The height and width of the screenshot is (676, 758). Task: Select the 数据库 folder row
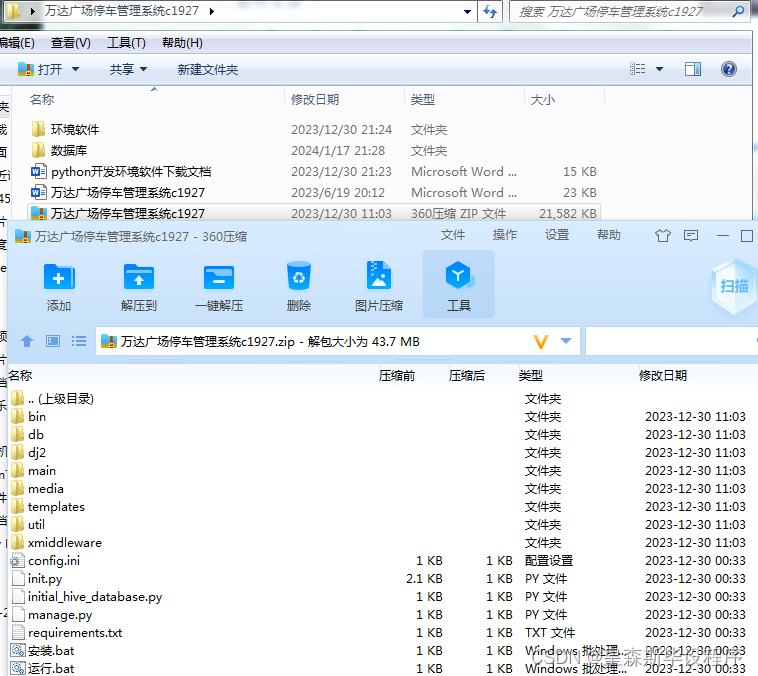313,151
